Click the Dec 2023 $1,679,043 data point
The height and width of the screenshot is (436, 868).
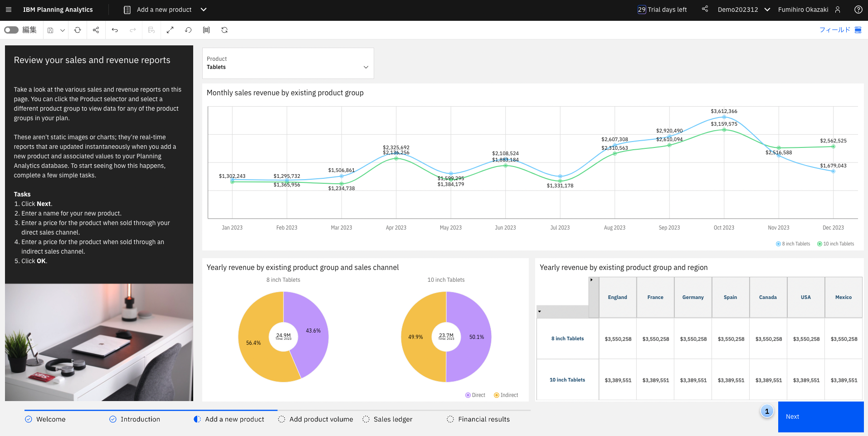pos(833,171)
